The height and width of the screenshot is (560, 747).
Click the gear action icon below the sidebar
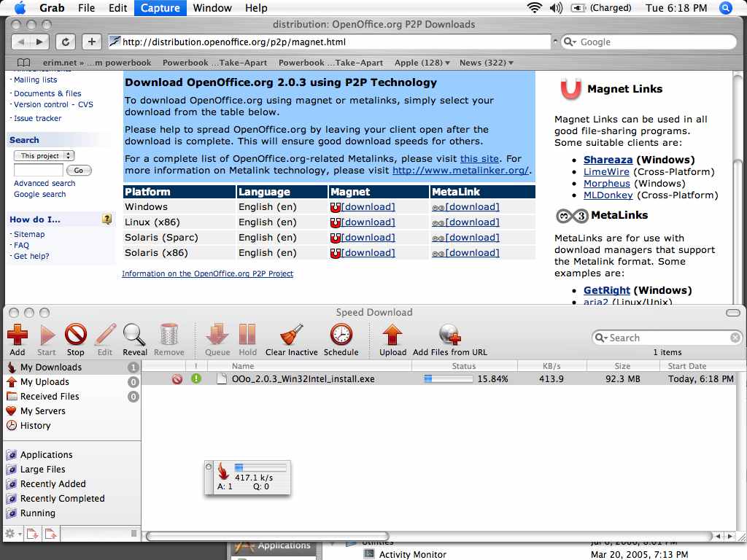(x=10, y=534)
